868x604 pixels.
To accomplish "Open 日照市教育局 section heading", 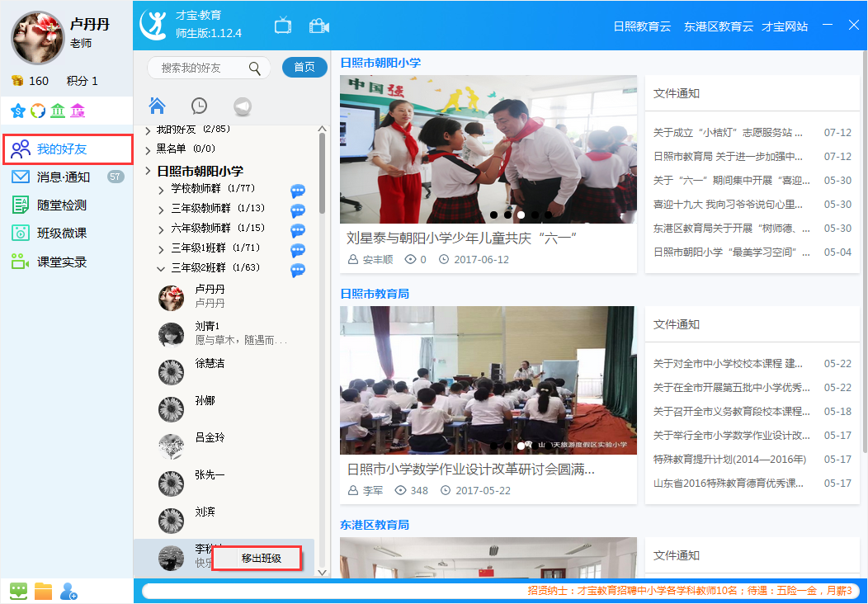I will point(375,294).
